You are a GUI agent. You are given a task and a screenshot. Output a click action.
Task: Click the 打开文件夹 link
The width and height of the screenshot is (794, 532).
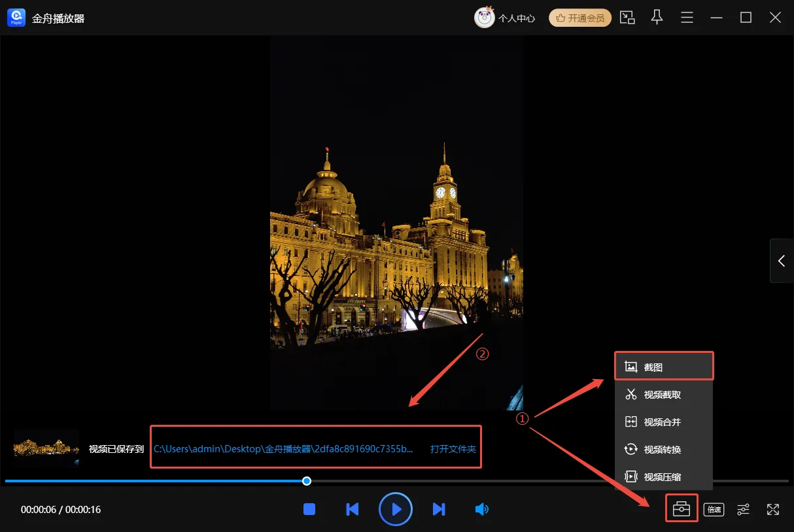tap(453, 449)
